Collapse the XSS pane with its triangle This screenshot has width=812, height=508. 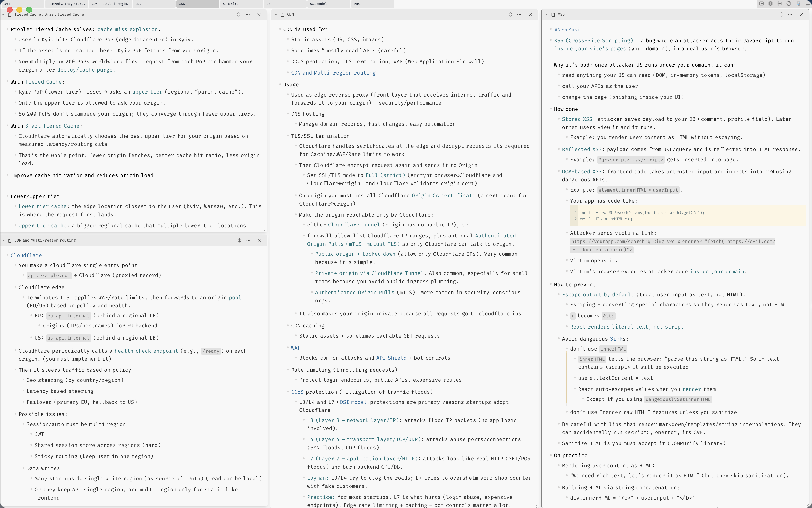click(547, 14)
